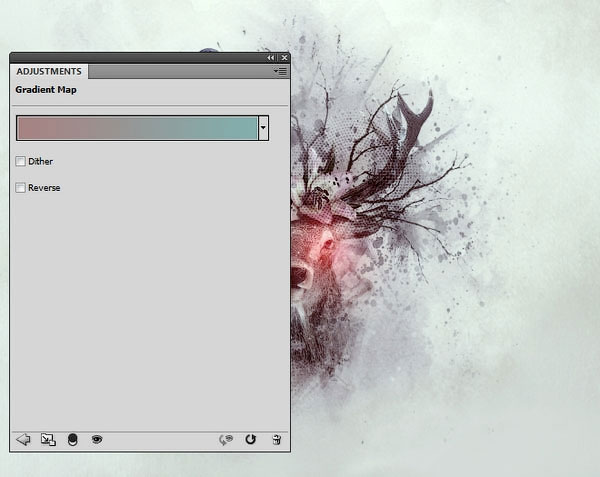Image resolution: width=600 pixels, height=477 pixels.
Task: Reset adjustment to defaults icon
Action: [251, 440]
